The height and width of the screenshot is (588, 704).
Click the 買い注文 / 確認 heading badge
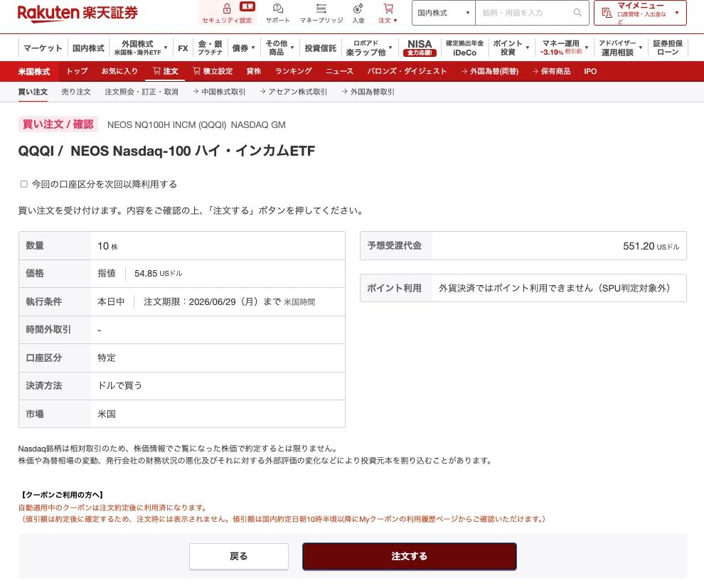pyautogui.click(x=58, y=124)
